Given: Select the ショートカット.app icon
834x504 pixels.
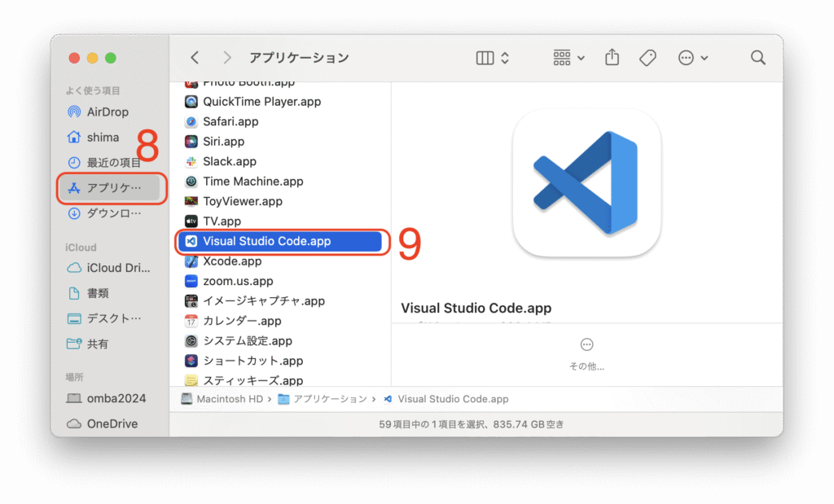Looking at the screenshot, I should (191, 361).
